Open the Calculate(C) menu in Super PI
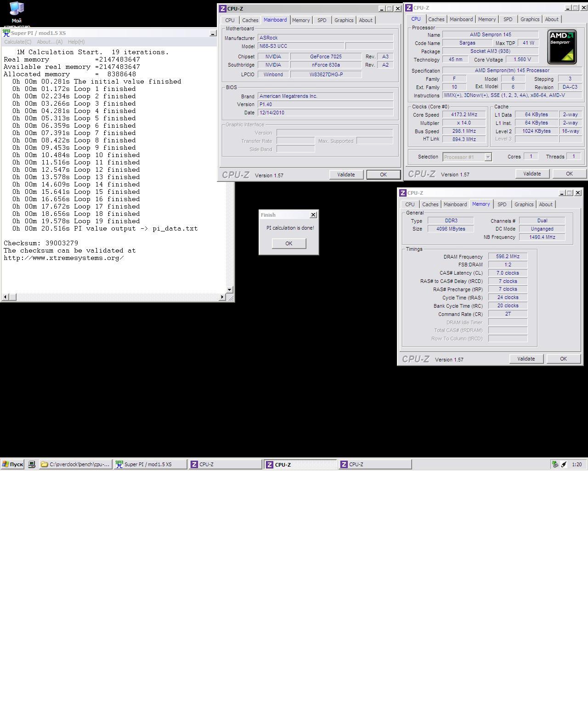Screen dimensions: 588x711 click(18, 42)
